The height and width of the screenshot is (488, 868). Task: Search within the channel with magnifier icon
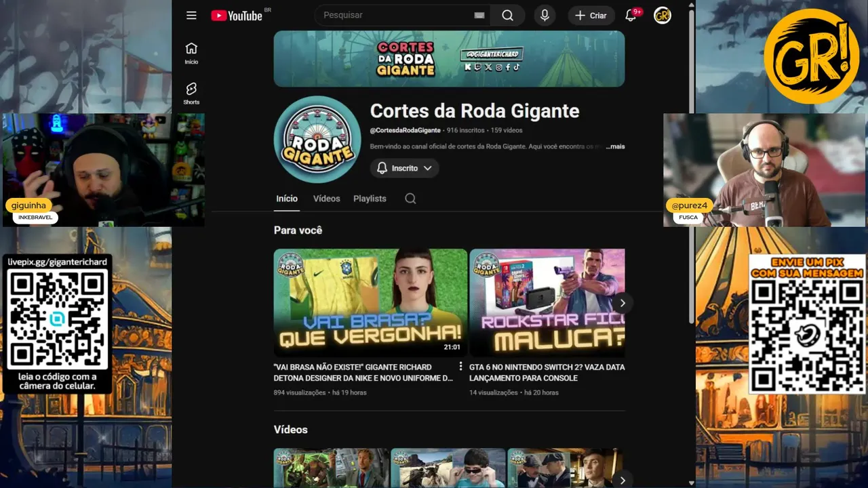tap(410, 199)
